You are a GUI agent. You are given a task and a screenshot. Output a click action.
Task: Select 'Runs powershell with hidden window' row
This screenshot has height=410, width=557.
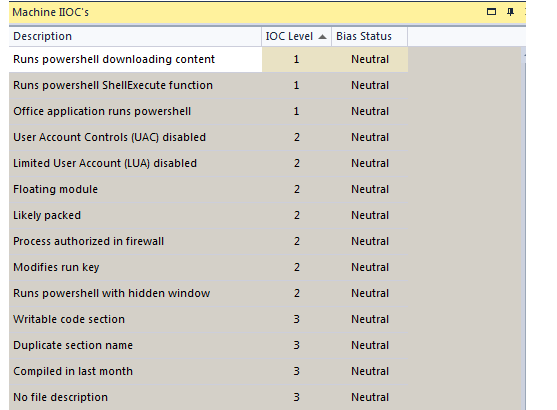209,293
